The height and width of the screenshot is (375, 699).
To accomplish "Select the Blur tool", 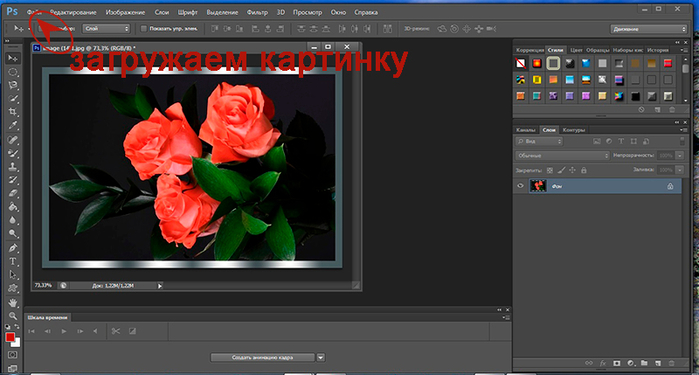I will point(12,220).
